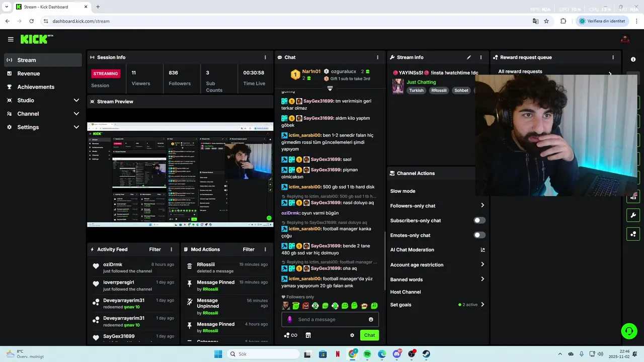Screen dimensions: 644x362
Task: Open Stream info panel options menu
Action: [480, 57]
